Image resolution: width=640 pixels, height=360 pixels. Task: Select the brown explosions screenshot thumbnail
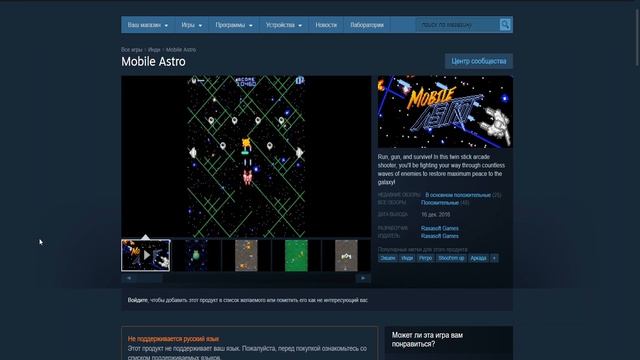pyautogui.click(x=246, y=256)
